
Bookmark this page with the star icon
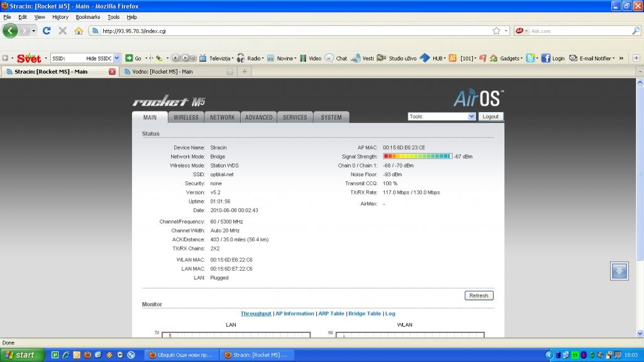click(x=496, y=30)
